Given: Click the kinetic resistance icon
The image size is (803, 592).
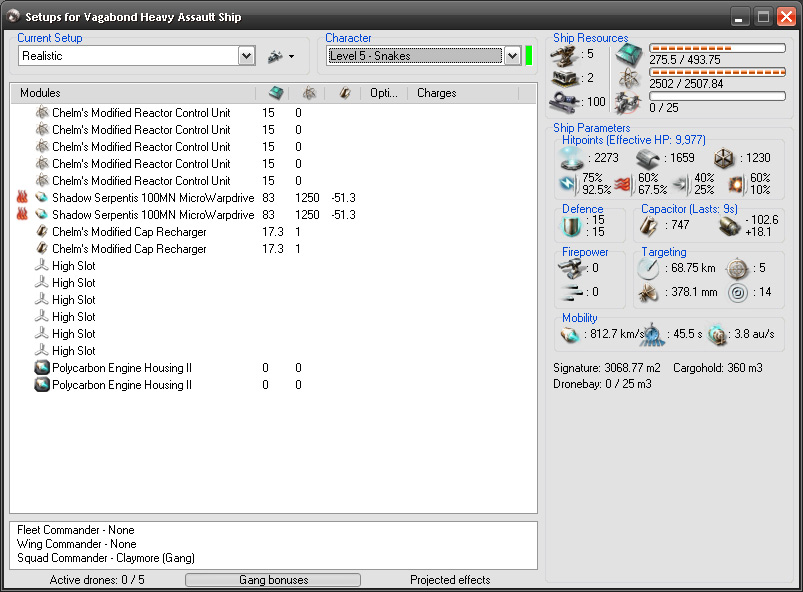Looking at the screenshot, I should click(680, 184).
